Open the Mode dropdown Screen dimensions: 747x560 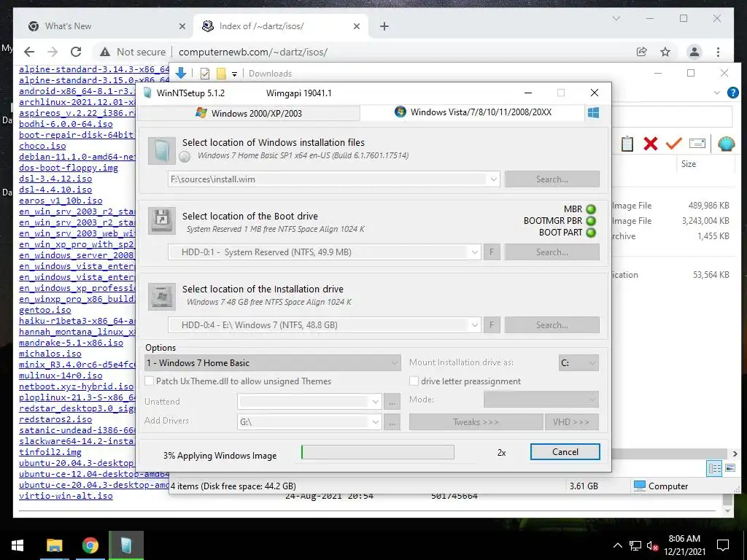tap(541, 400)
